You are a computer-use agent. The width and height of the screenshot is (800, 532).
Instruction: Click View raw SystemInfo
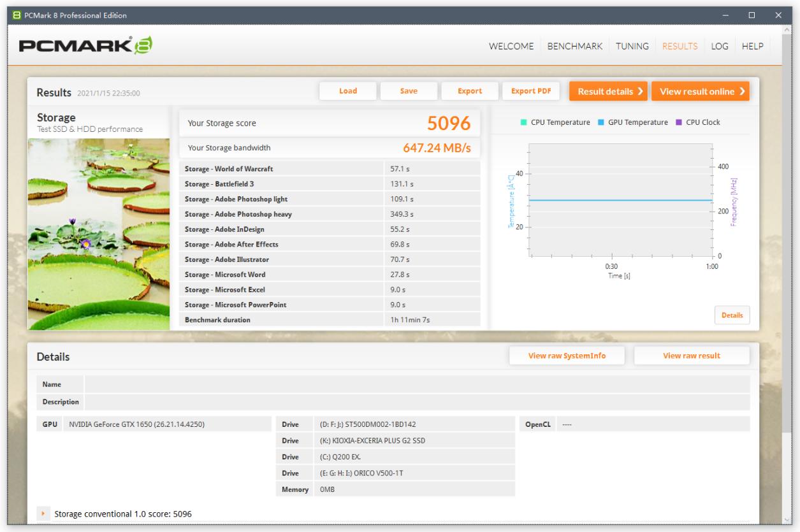pos(567,356)
